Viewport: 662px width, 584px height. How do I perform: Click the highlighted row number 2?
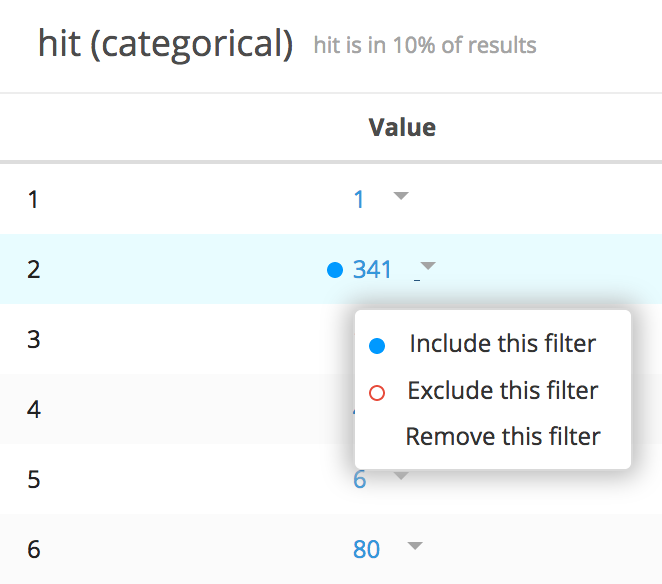coord(34,269)
